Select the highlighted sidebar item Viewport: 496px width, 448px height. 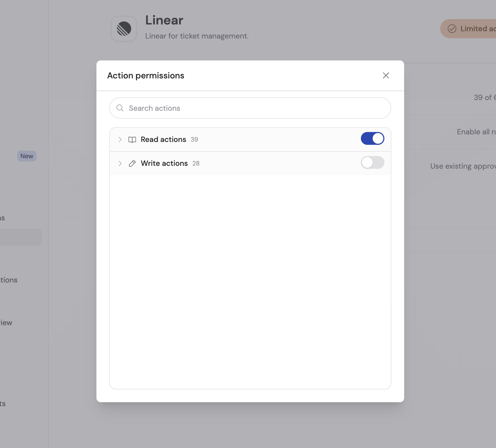(21, 237)
